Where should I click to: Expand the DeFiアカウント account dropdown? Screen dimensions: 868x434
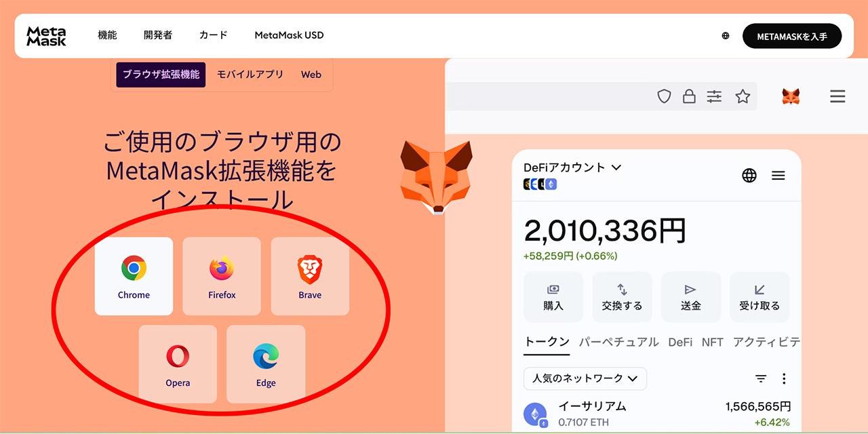pos(572,167)
